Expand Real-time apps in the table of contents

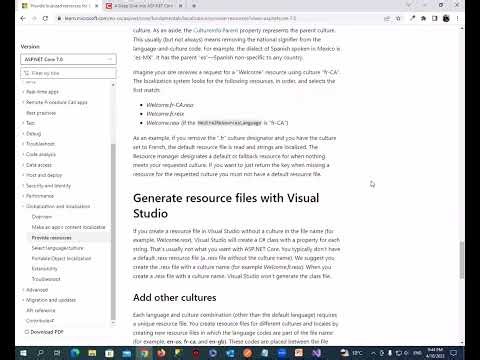click(42, 92)
